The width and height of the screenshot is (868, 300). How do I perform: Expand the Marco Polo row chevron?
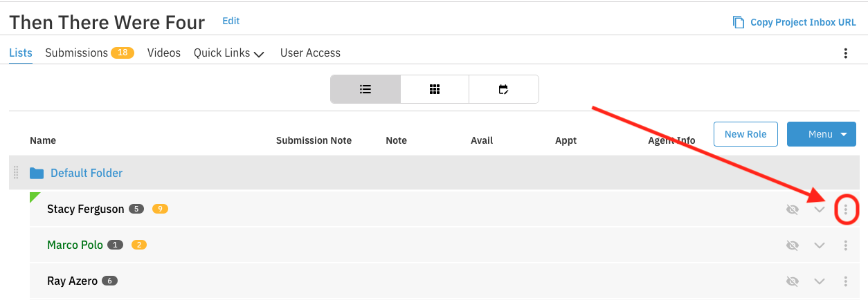coord(820,245)
